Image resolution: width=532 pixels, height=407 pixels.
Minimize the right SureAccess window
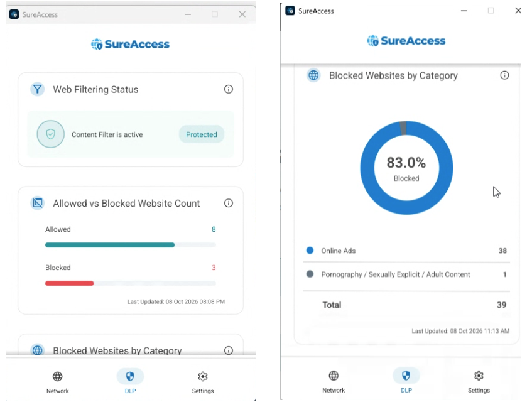coord(464,11)
